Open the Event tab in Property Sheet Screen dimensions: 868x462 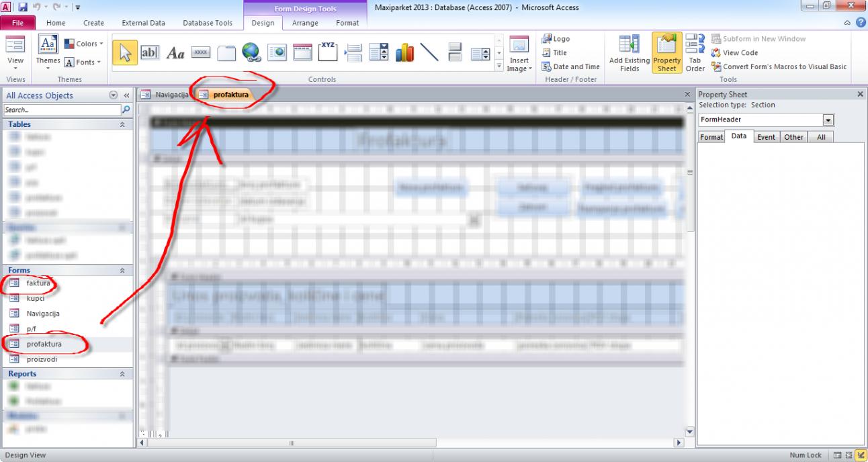point(766,136)
